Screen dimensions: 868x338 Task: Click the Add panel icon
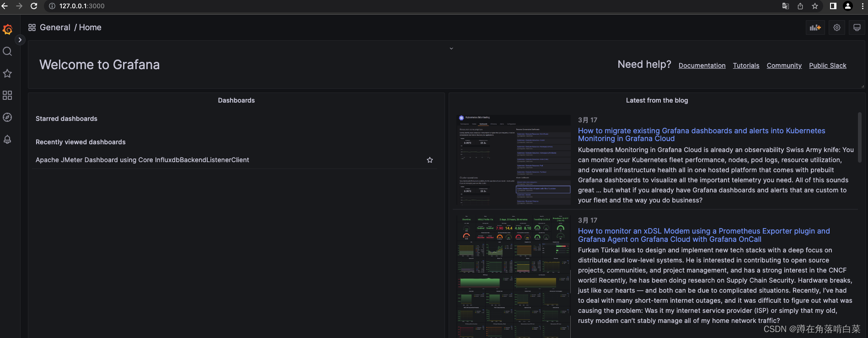pyautogui.click(x=815, y=27)
